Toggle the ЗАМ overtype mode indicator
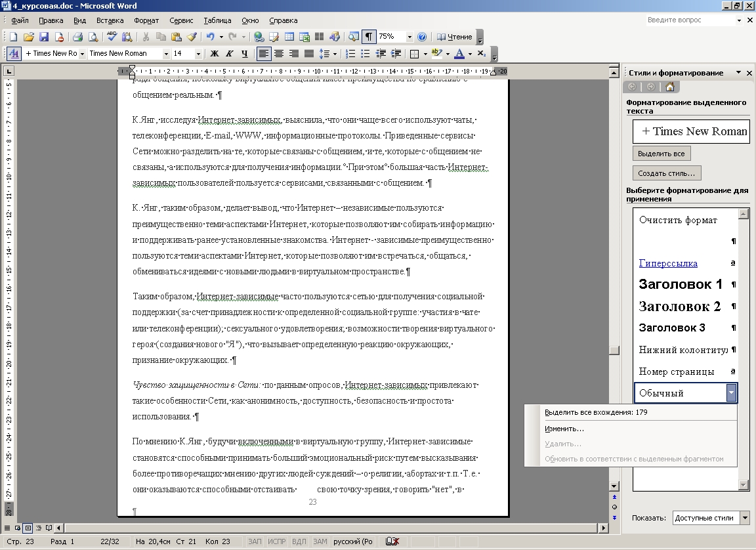 click(x=320, y=541)
